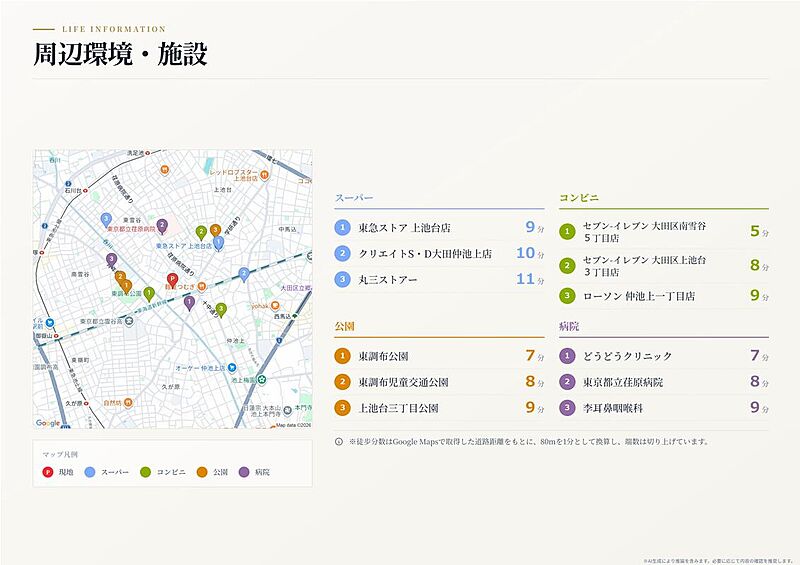Viewport: 800px width, 565px height.
Task: Click the Google logo on map
Action: (48, 423)
